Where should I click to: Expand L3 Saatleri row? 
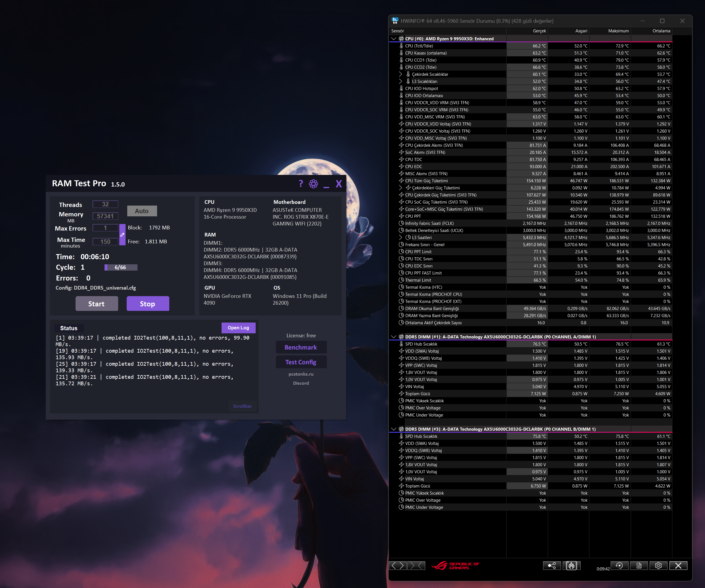click(401, 237)
